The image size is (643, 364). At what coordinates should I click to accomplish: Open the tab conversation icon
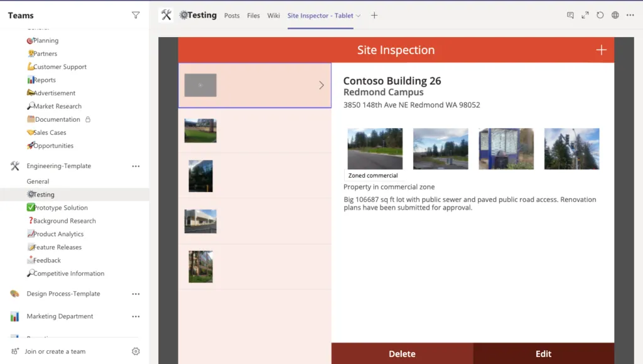coord(570,15)
